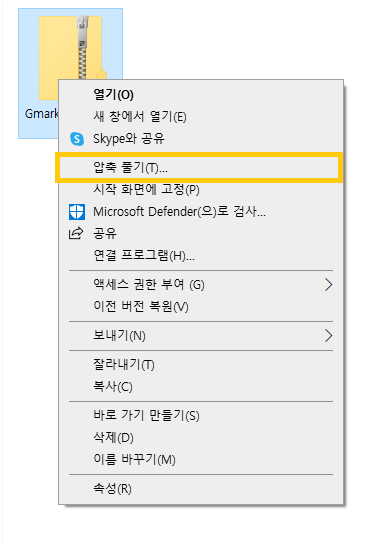The width and height of the screenshot is (374, 543).
Task: Expand 액세스 권한 부여 (G) submenu arrow
Action: point(328,285)
